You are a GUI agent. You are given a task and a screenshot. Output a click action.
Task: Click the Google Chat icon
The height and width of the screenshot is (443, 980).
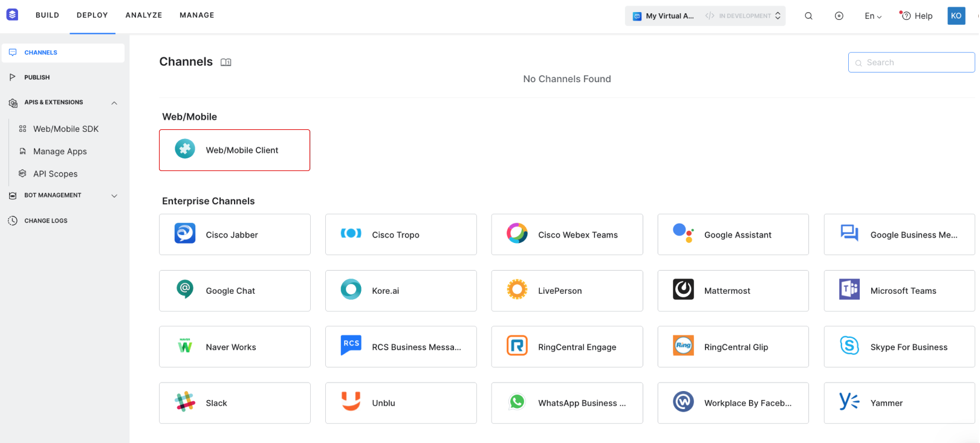tap(185, 289)
